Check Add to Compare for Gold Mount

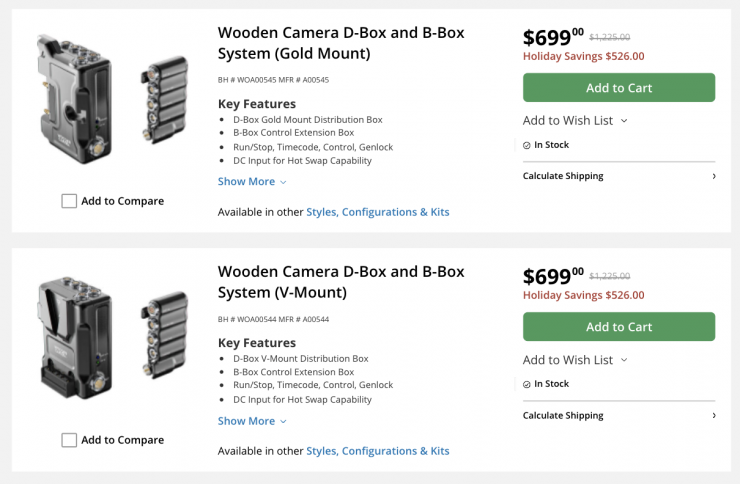[69, 201]
